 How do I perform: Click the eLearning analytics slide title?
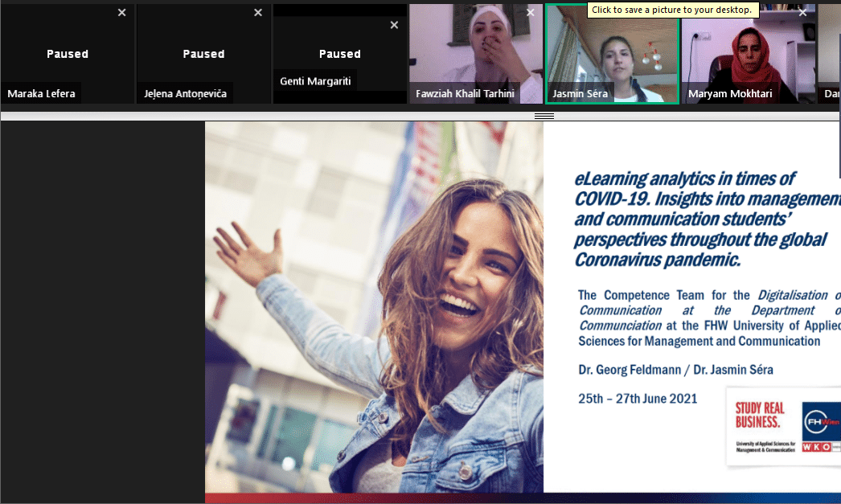click(699, 219)
